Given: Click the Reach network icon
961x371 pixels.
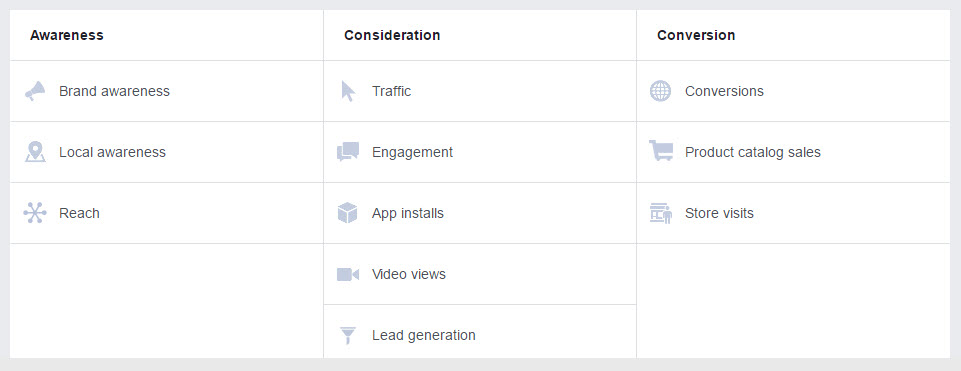Looking at the screenshot, I should (x=35, y=213).
